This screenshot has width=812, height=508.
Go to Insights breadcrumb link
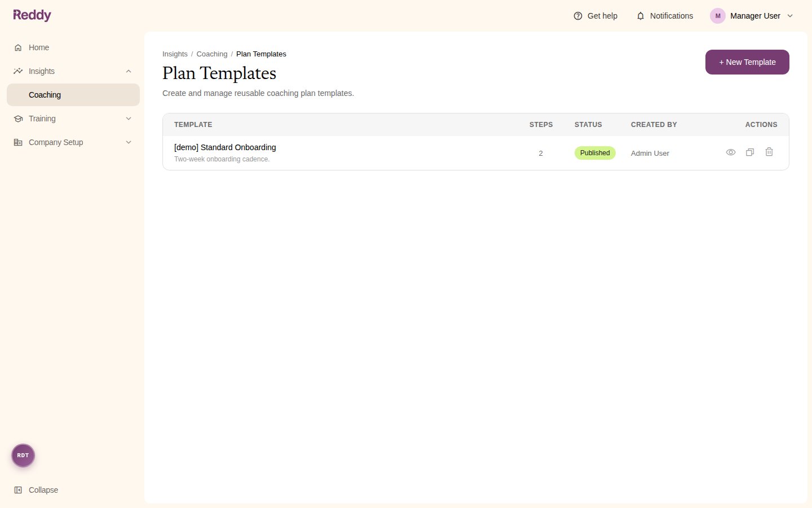click(x=175, y=54)
